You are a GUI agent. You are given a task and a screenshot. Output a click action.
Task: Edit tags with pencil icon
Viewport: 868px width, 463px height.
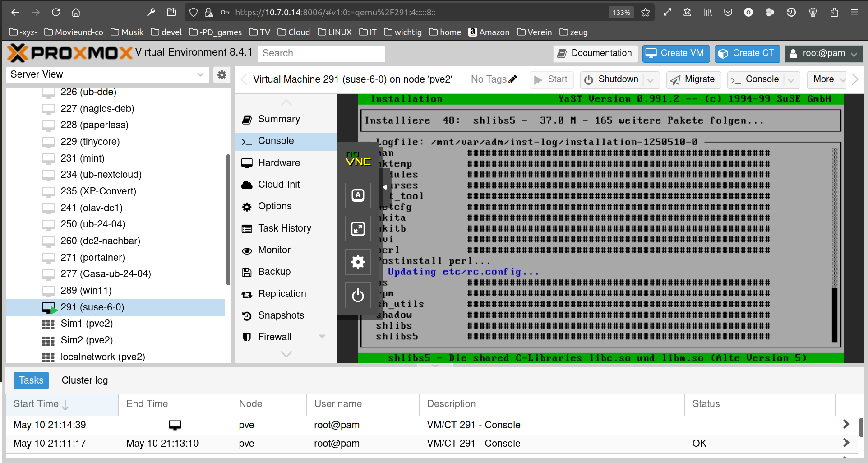(x=512, y=79)
